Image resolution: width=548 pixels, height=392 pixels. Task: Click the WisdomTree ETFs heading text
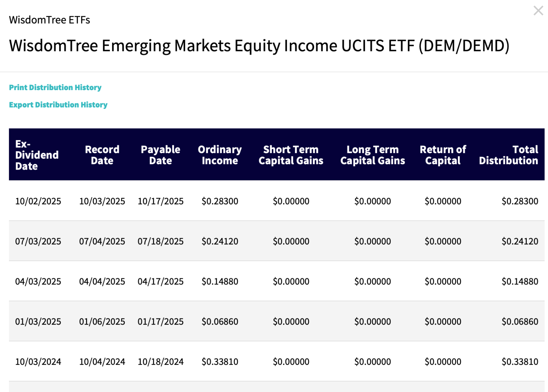point(50,20)
